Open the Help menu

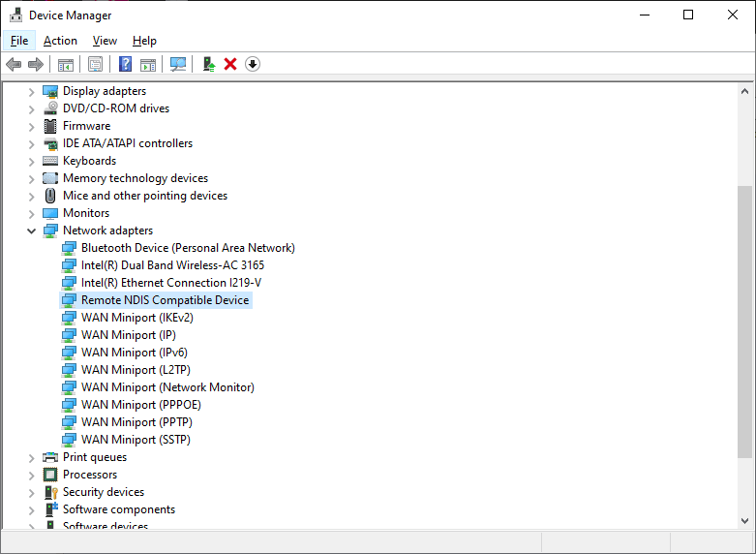coord(144,41)
